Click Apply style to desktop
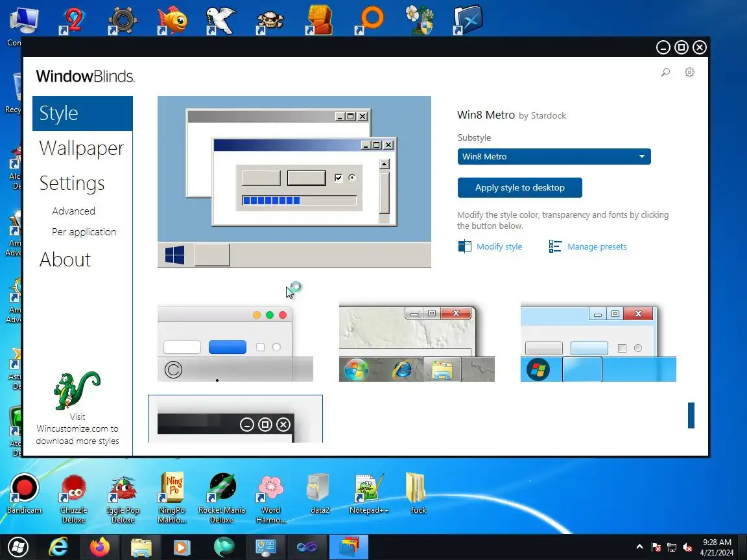 pos(520,187)
